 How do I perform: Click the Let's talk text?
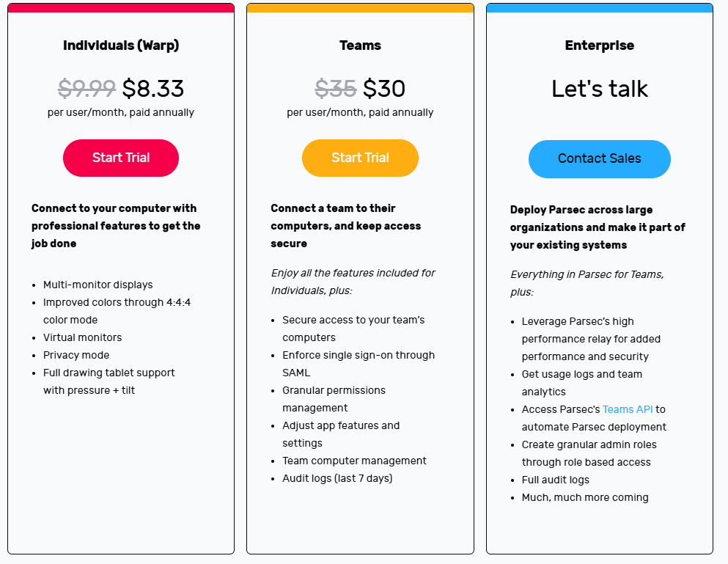(600, 88)
